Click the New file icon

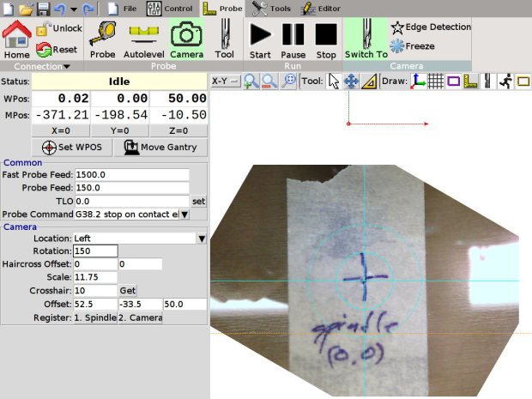8,9
